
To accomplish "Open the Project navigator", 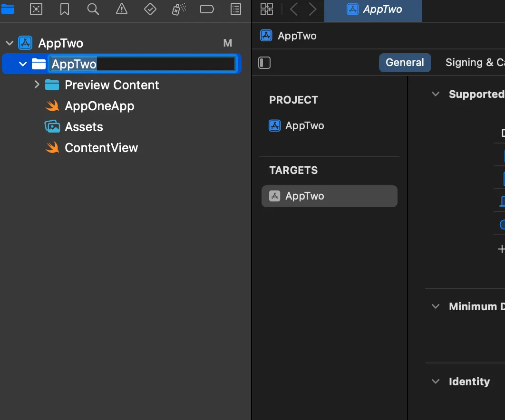I will (8, 9).
